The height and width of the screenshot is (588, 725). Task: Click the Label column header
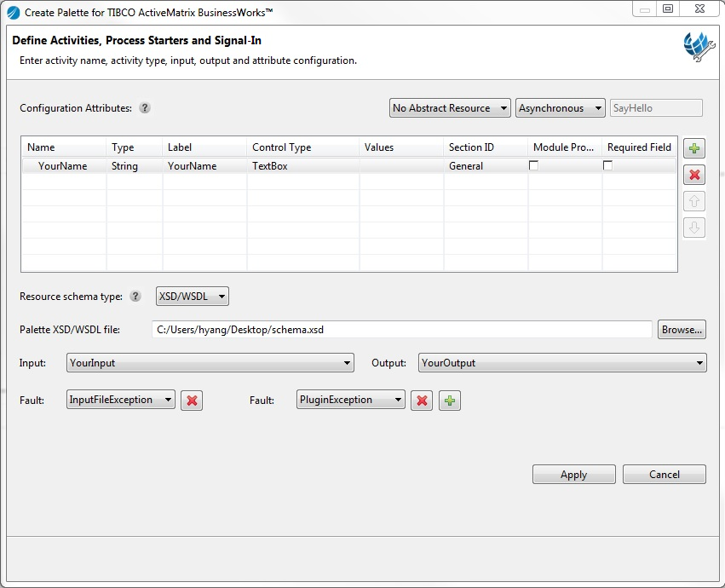click(x=204, y=147)
